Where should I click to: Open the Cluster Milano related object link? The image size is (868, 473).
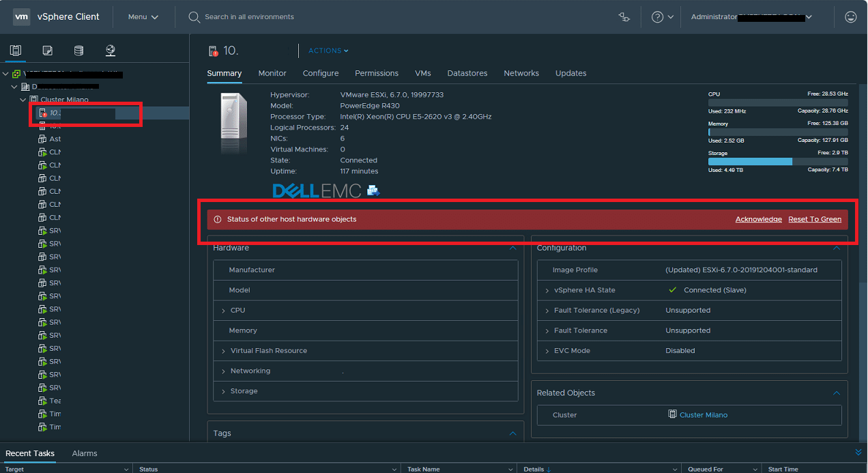[x=704, y=414]
